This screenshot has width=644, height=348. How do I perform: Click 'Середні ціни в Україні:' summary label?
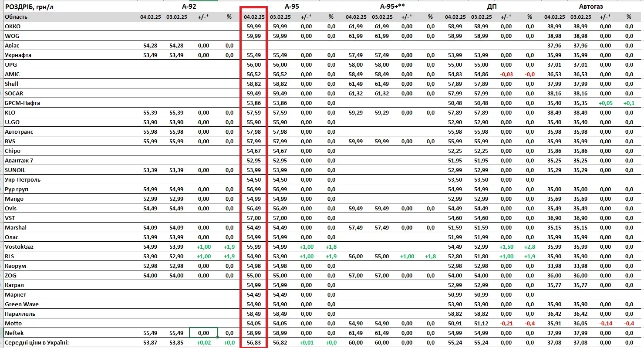point(37,342)
